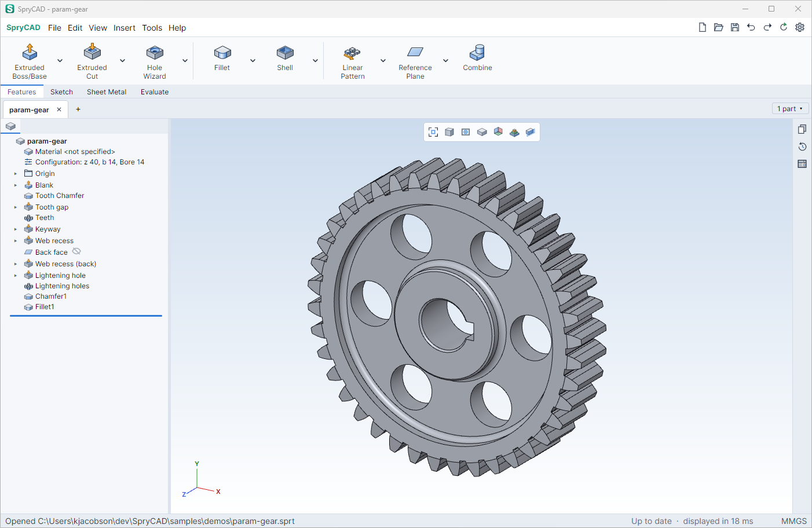This screenshot has width=812, height=528.
Task: Insert a Reference Plane
Action: (415, 61)
